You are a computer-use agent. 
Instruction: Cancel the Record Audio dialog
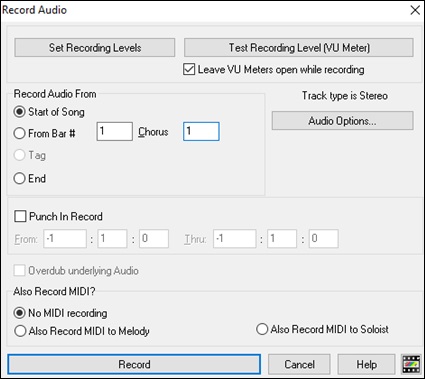[299, 364]
